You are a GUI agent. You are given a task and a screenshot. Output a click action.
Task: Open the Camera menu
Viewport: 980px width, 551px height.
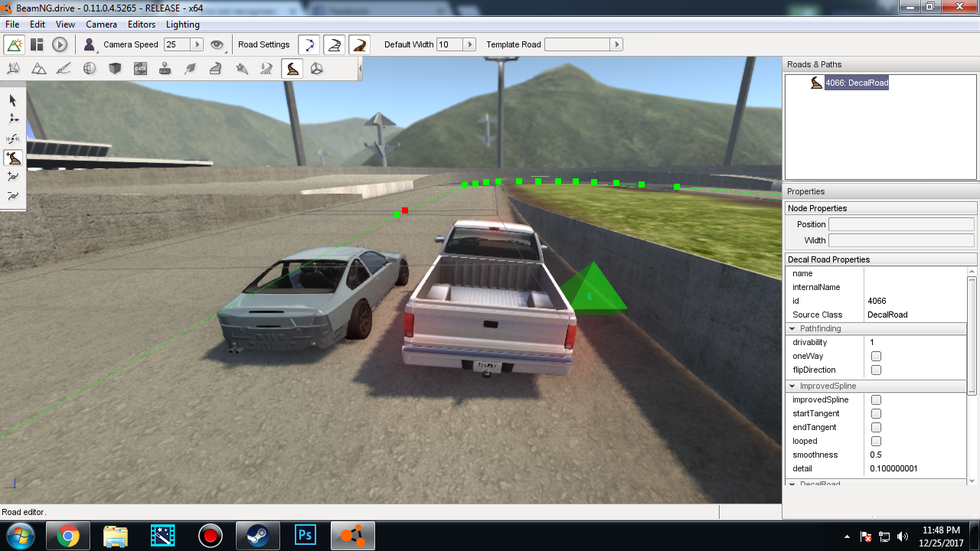point(101,24)
